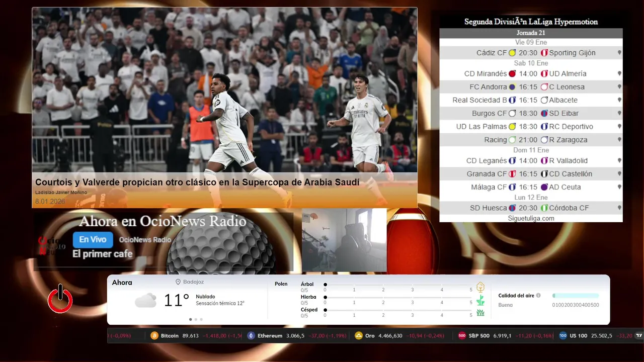Click the Bitcoin price 89.613
The image size is (644, 362).
coord(191,335)
